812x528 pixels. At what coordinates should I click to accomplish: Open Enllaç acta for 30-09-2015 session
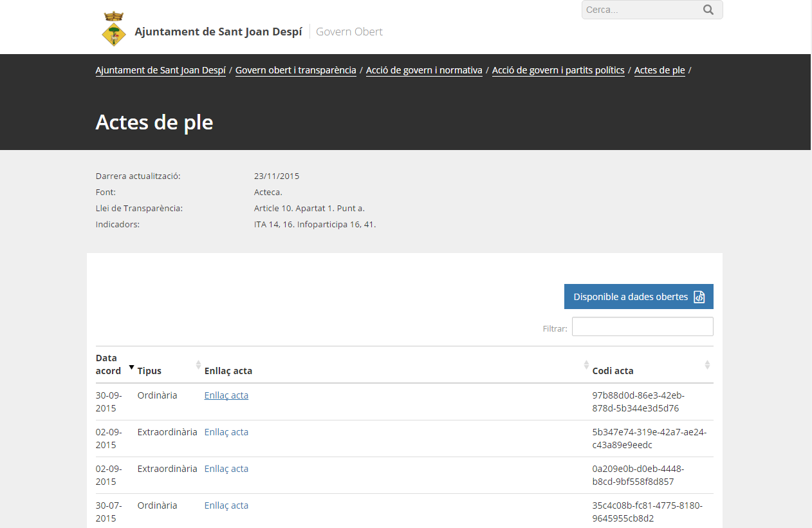tap(226, 395)
